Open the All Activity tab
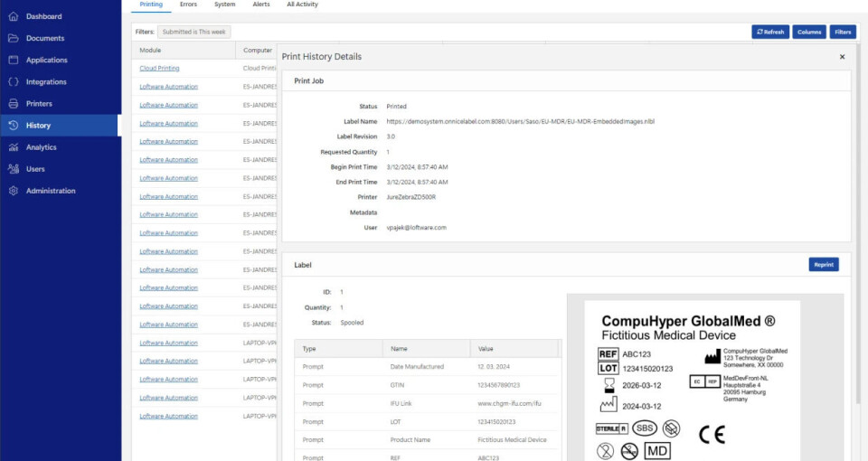868x461 pixels. (x=302, y=5)
